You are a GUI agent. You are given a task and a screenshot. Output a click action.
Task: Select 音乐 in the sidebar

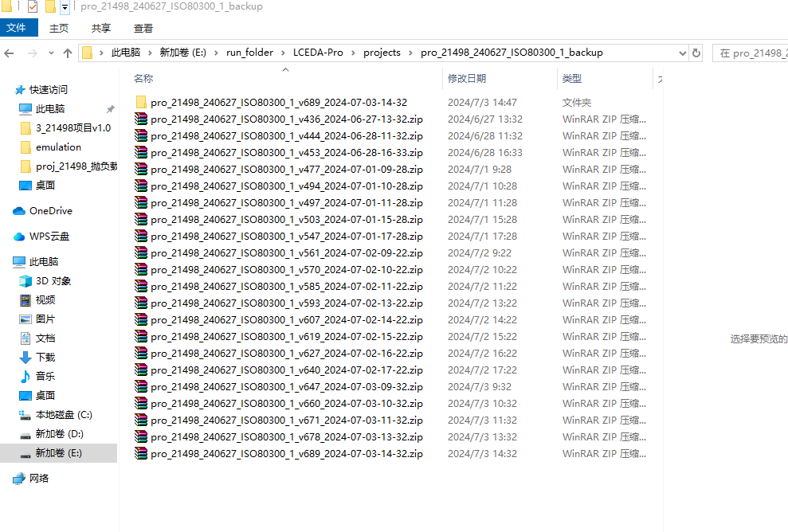click(x=45, y=376)
